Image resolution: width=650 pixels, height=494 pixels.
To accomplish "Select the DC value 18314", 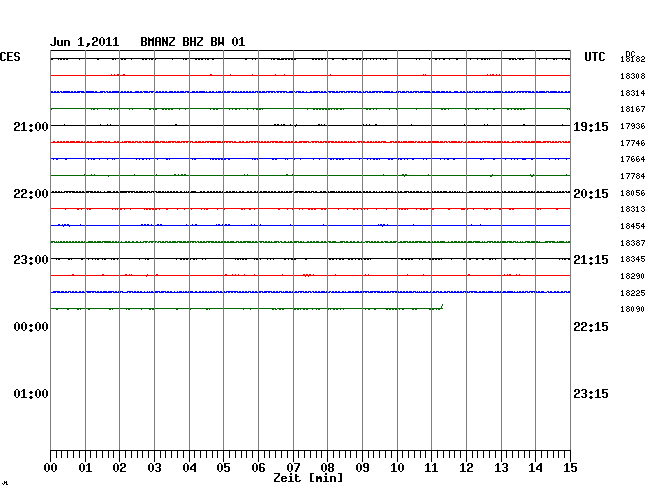I will pyautogui.click(x=633, y=93).
